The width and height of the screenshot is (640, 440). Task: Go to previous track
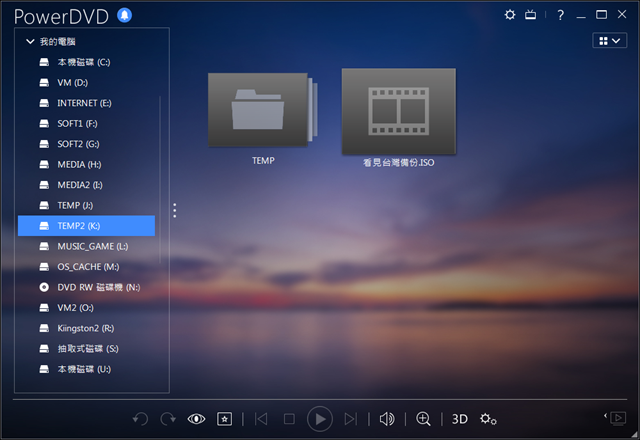261,419
